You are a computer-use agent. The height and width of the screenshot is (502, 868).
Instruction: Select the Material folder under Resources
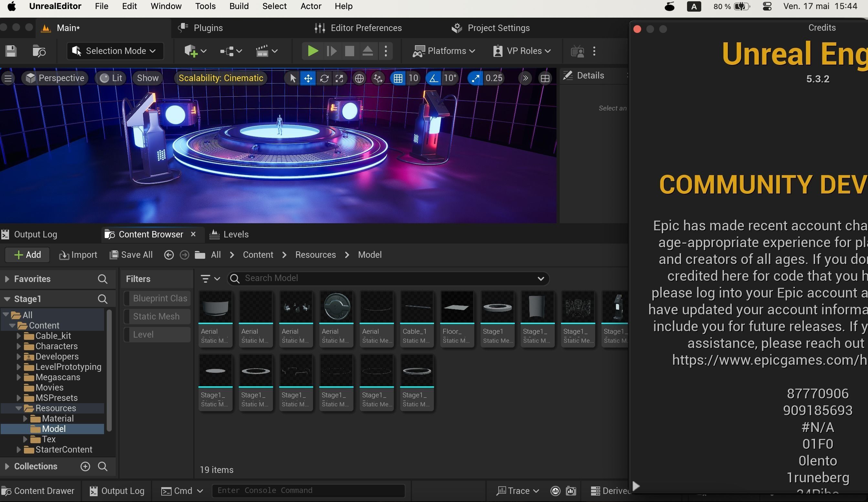[58, 418]
